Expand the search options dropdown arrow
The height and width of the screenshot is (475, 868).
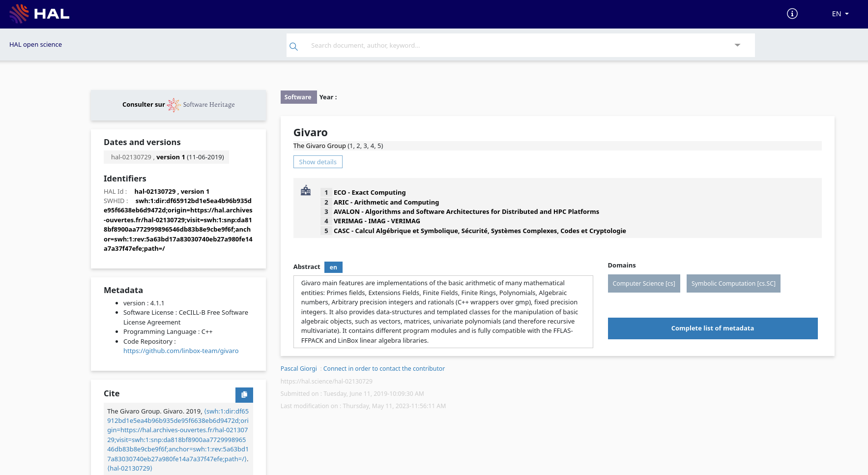(737, 45)
